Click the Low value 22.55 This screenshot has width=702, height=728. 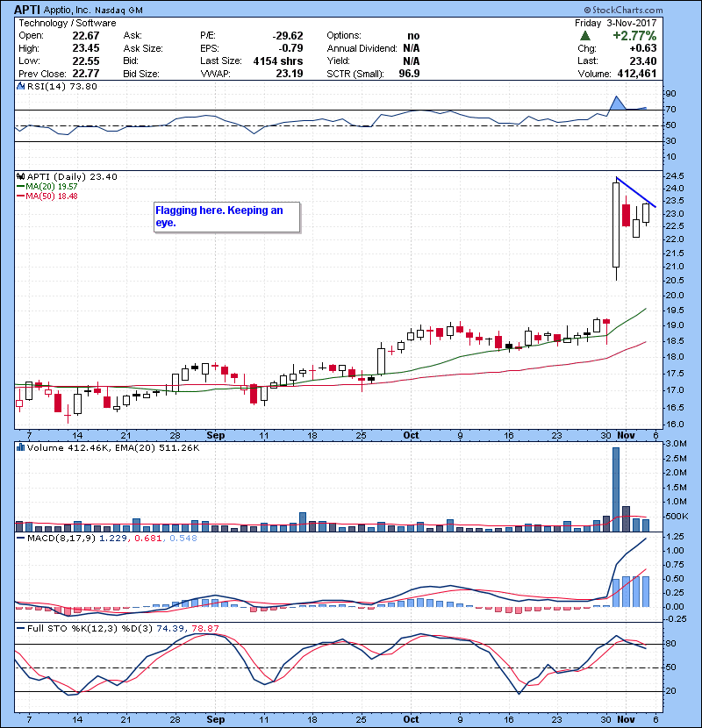(x=86, y=61)
